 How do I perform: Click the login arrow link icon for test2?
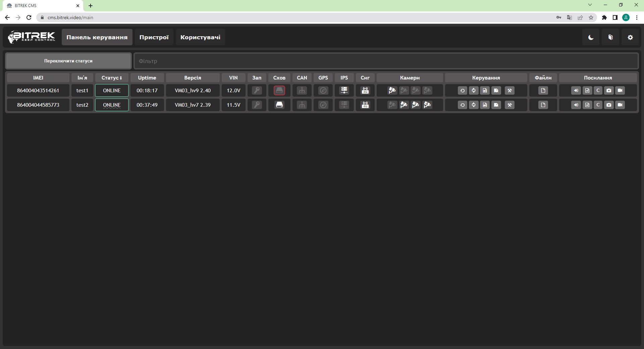click(576, 105)
